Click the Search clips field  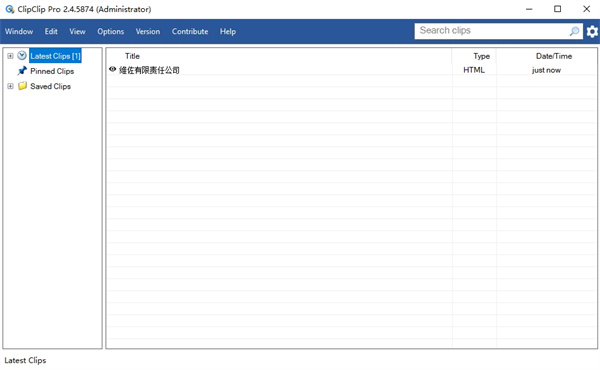492,31
